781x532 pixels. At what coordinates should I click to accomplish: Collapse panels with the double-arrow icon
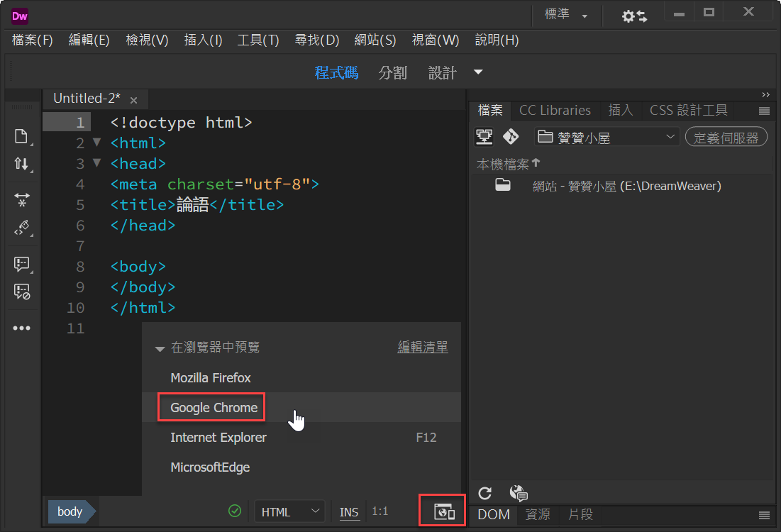click(x=765, y=94)
